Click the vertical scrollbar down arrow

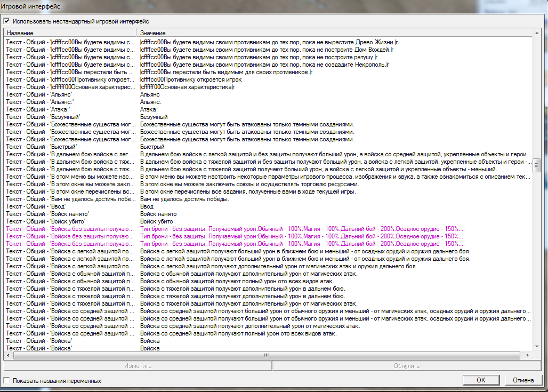[536, 347]
